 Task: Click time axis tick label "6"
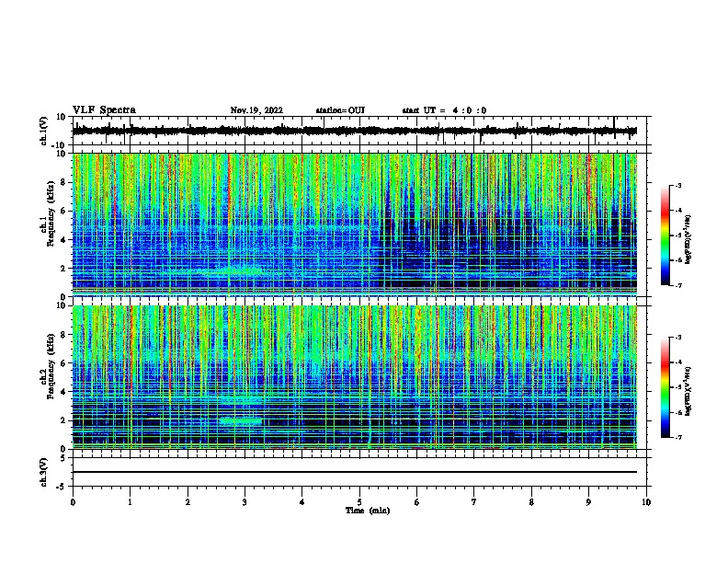(417, 502)
